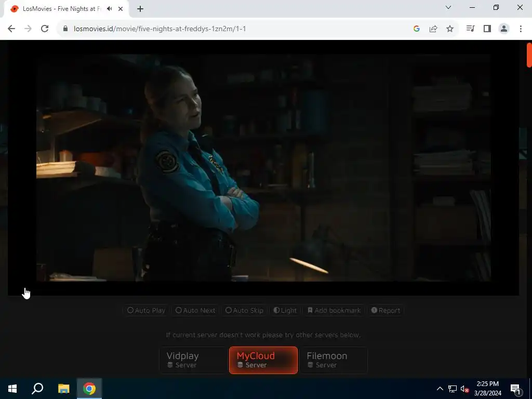Bookmark this tab with star icon
The image size is (532, 399).
point(450,29)
